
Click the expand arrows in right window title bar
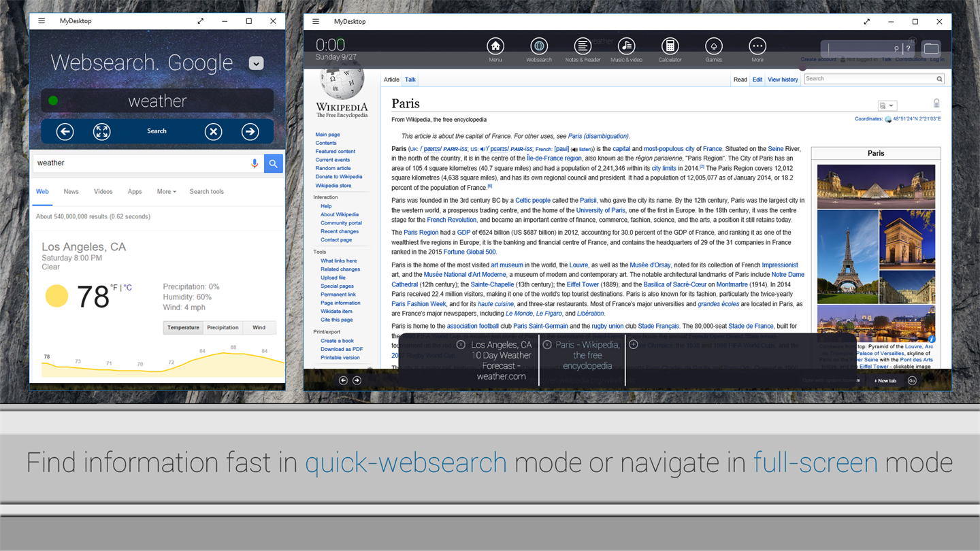click(866, 22)
